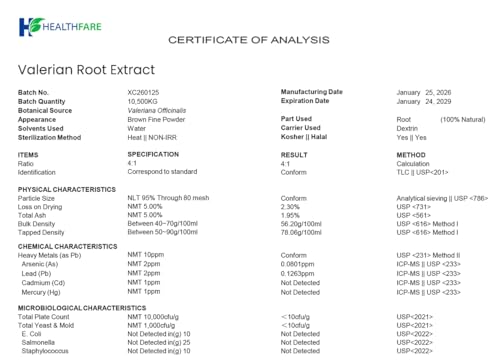Screen dimensions: 500x361
Task: Click the 'ITEMS' column header
Action: point(28,155)
